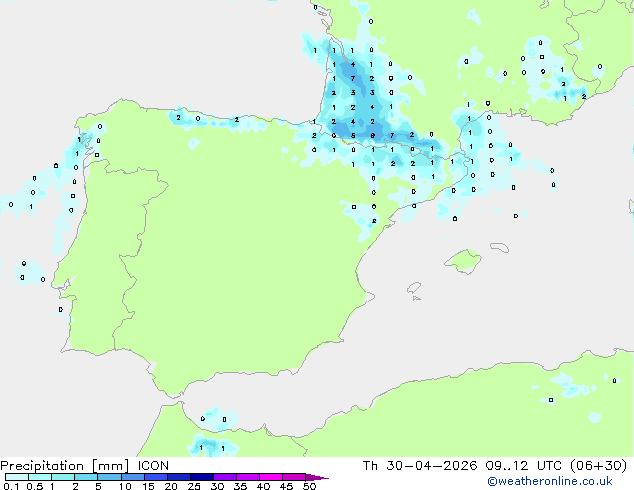Click the "Precipitation [mm] ICON" title text
Screen dimensions: 634x490
click(x=85, y=466)
